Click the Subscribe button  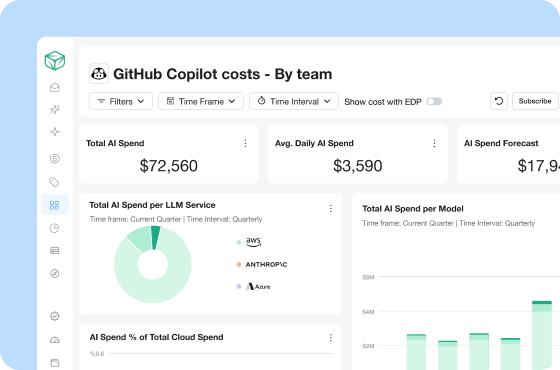(535, 101)
